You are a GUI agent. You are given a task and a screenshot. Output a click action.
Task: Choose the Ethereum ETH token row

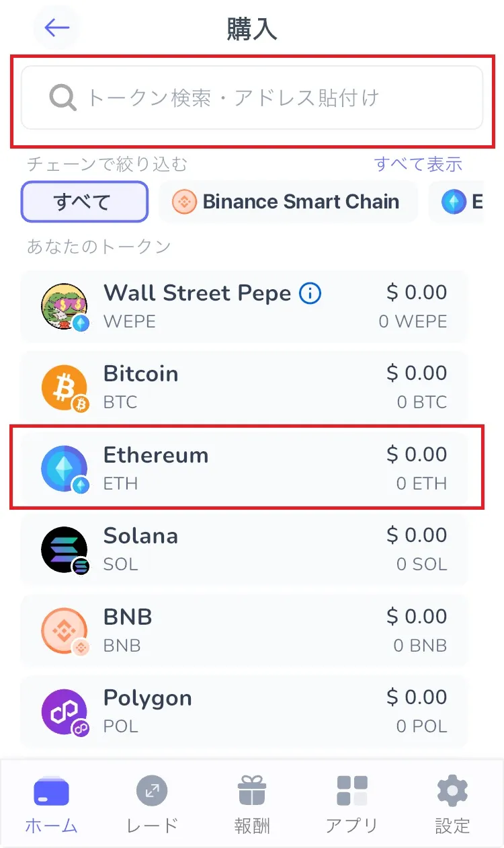[x=246, y=469]
